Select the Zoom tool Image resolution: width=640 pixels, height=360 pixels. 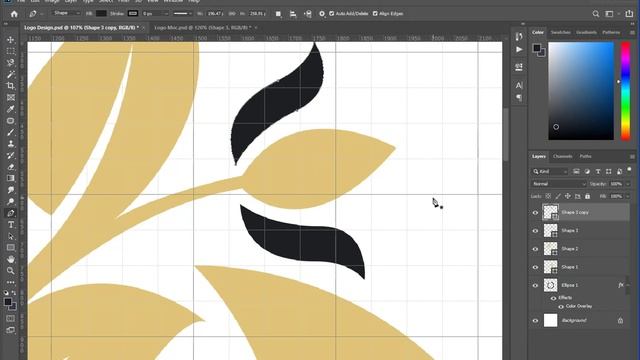[11, 271]
